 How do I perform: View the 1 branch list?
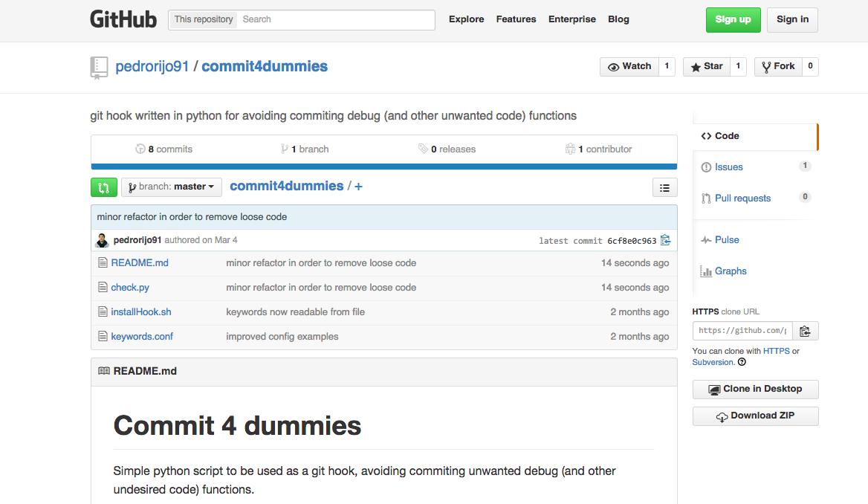click(x=305, y=149)
